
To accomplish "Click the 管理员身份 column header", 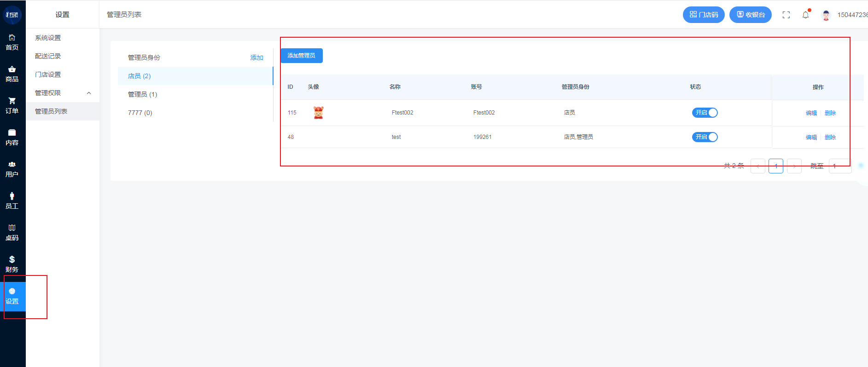I will [576, 87].
